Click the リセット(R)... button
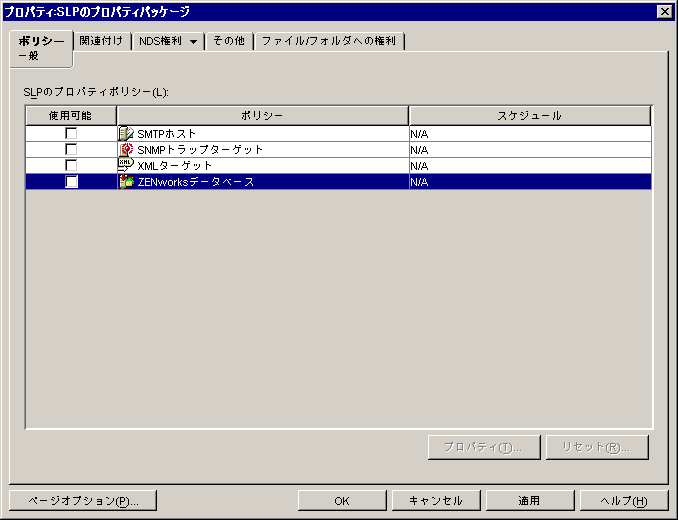Image resolution: width=678 pixels, height=520 pixels. point(597,447)
